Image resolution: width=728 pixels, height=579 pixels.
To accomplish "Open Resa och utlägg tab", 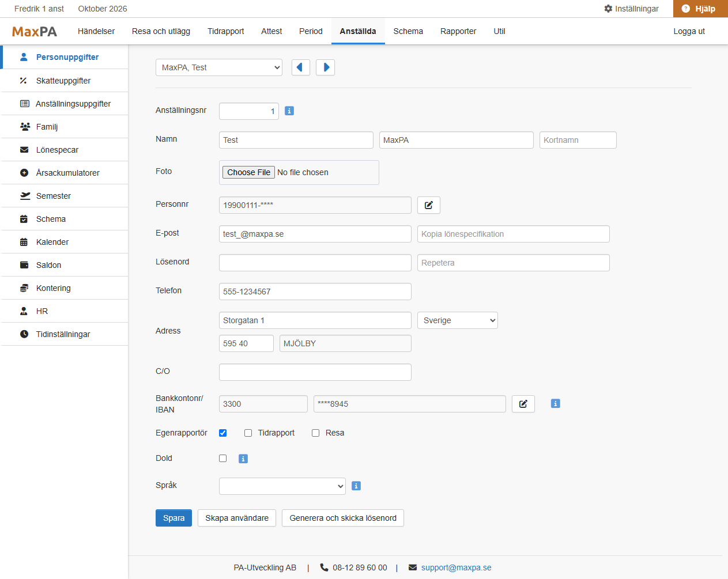I will pyautogui.click(x=161, y=31).
